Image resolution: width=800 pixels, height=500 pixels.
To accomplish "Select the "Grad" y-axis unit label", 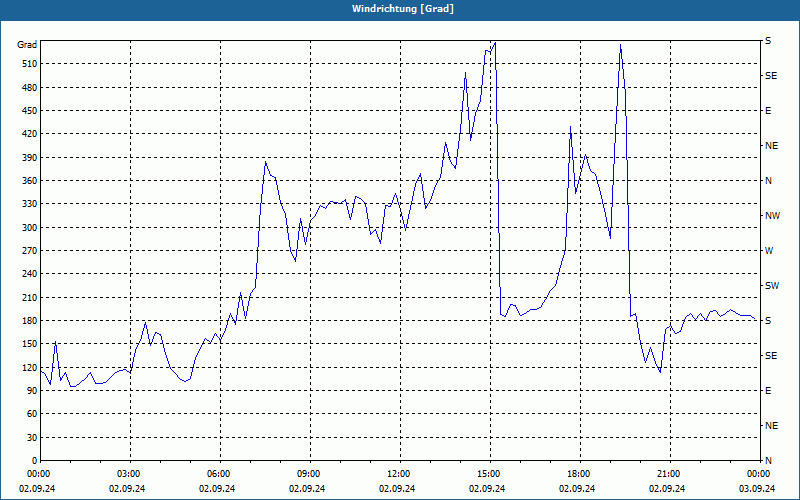I will pos(27,45).
